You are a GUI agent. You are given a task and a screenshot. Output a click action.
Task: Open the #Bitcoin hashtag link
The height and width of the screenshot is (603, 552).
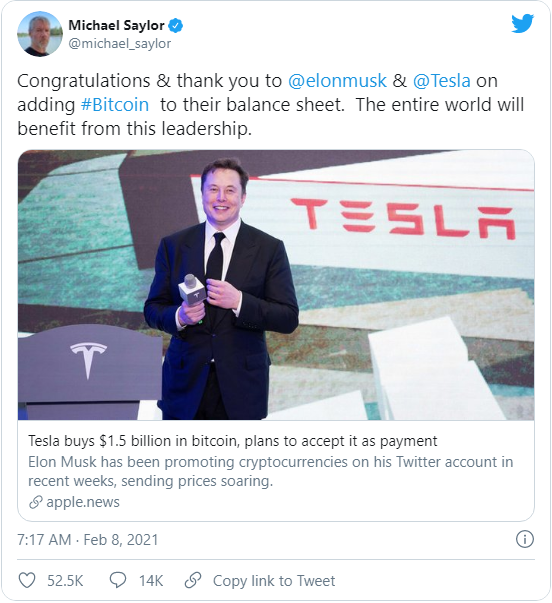click(x=115, y=105)
